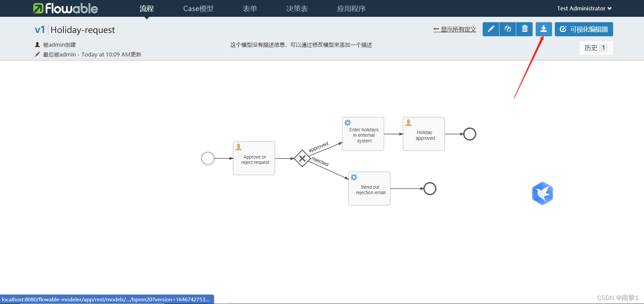Select the exclusive gateway diamond shape

[x=302, y=158]
